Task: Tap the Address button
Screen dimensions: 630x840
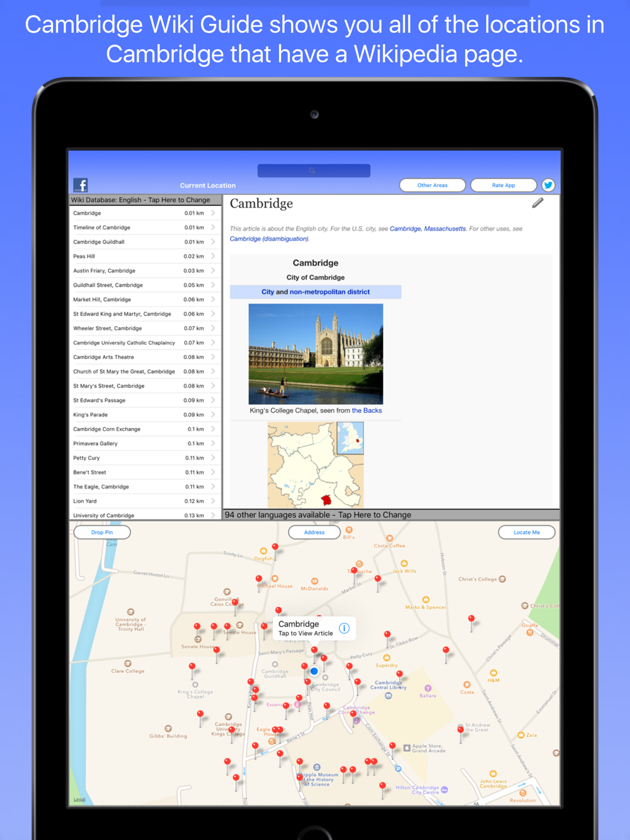Action: pos(314,532)
